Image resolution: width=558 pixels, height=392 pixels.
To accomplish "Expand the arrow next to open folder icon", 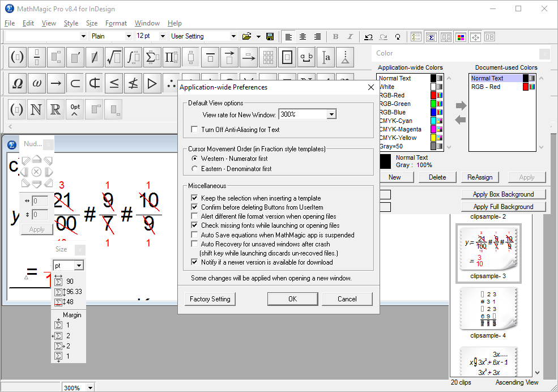I will point(258,37).
